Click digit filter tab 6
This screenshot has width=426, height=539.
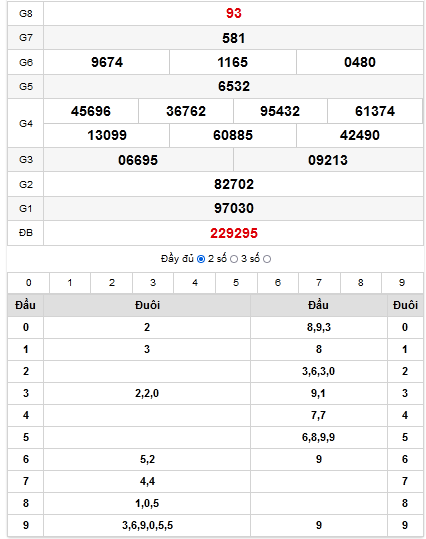click(278, 283)
